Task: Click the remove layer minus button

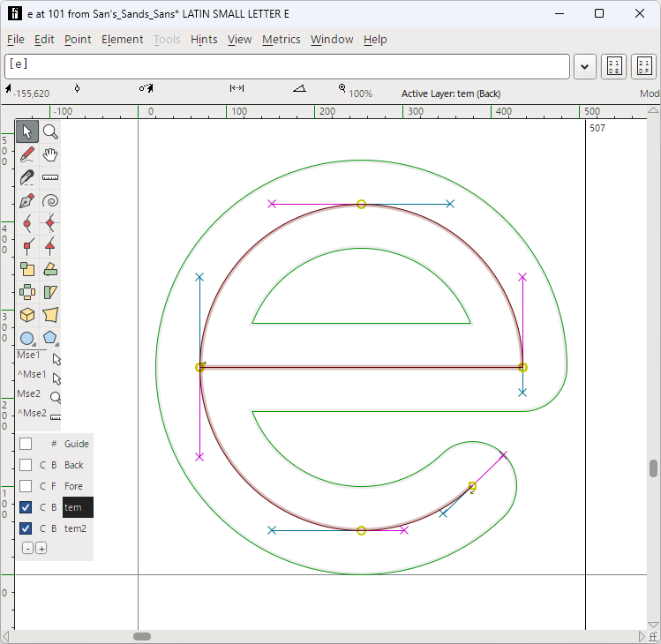Action: tap(27, 548)
